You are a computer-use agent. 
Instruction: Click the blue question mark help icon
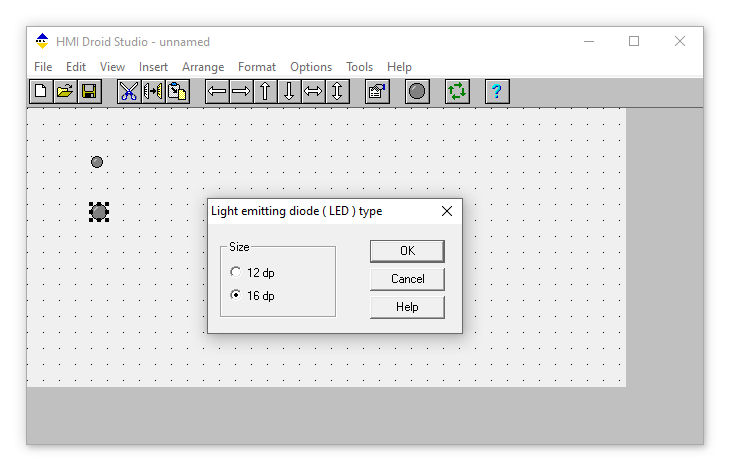click(497, 91)
